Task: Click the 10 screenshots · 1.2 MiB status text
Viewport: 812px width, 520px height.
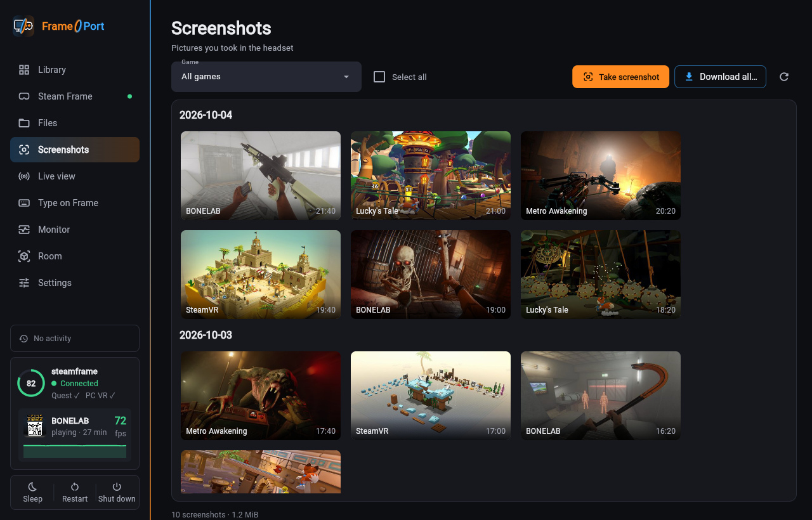Action: pos(215,514)
